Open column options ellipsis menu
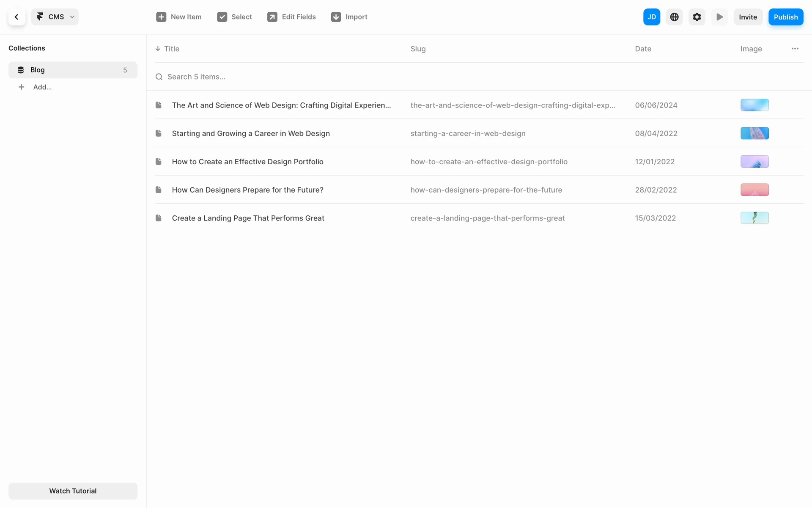This screenshot has height=508, width=812. 795,49
